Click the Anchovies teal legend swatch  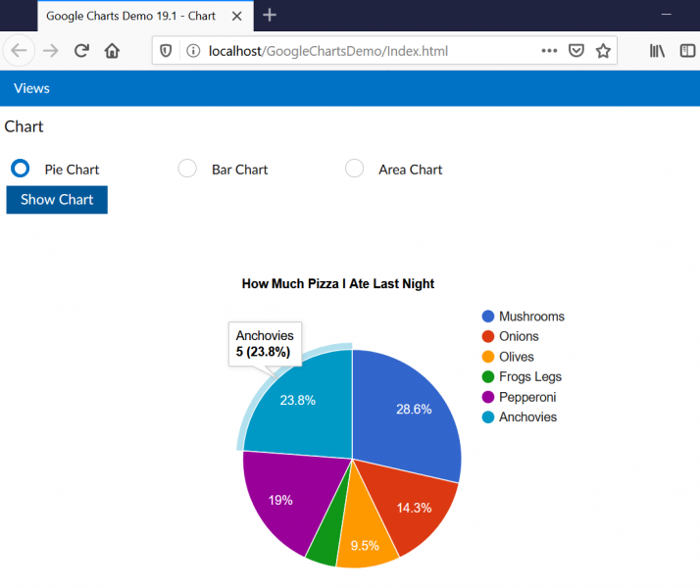(x=488, y=417)
